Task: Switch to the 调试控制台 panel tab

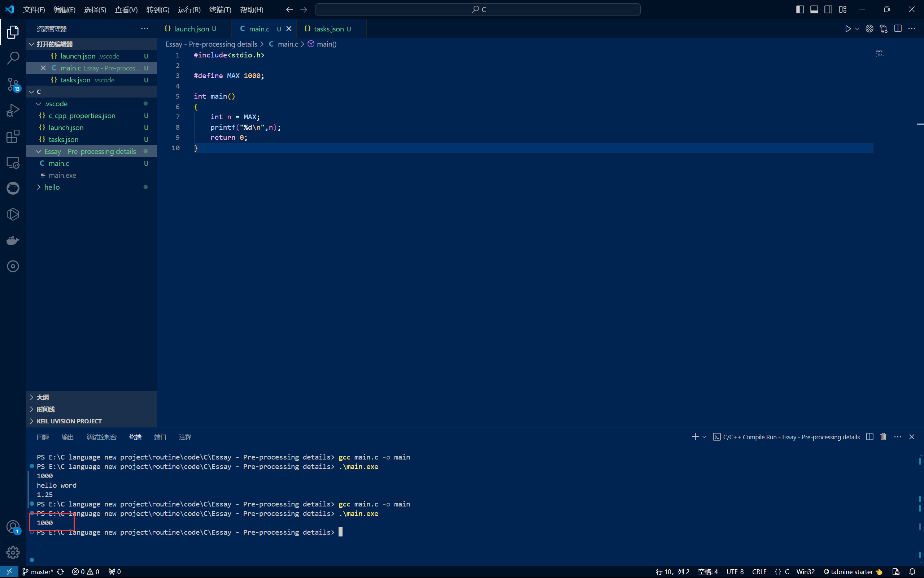Action: click(101, 437)
